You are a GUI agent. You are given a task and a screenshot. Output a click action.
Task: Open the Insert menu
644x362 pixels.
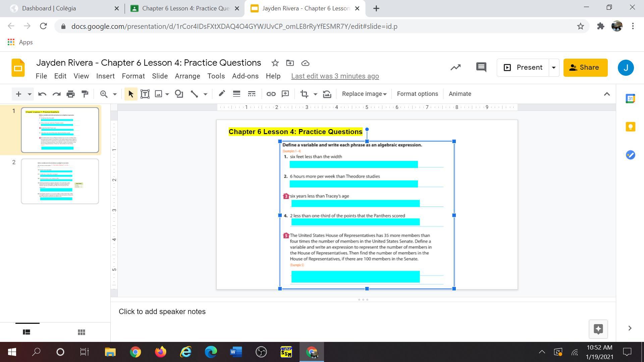[105, 76]
